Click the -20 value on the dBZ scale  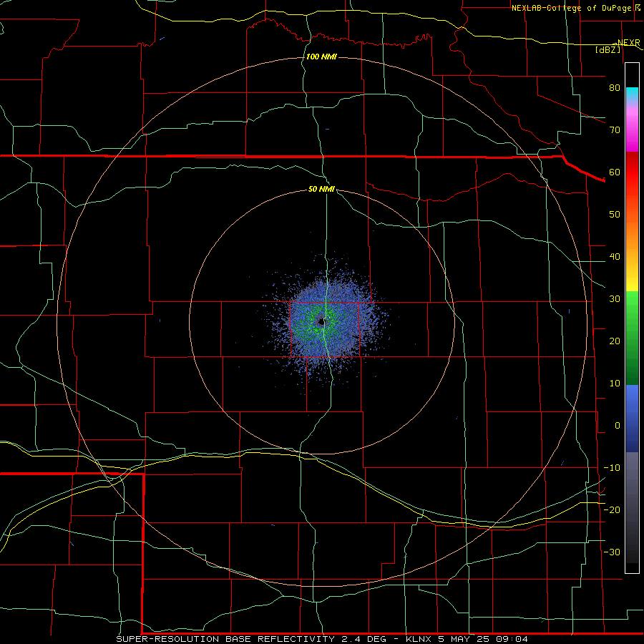point(612,510)
